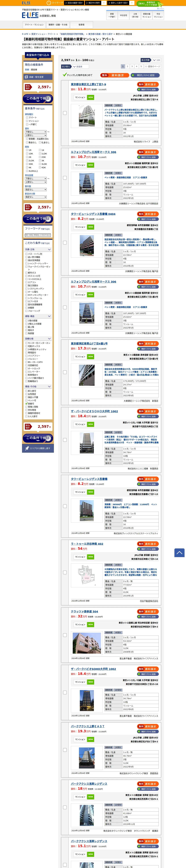
Task: Click エリアから検索し直す button
Action: coord(38,448)
